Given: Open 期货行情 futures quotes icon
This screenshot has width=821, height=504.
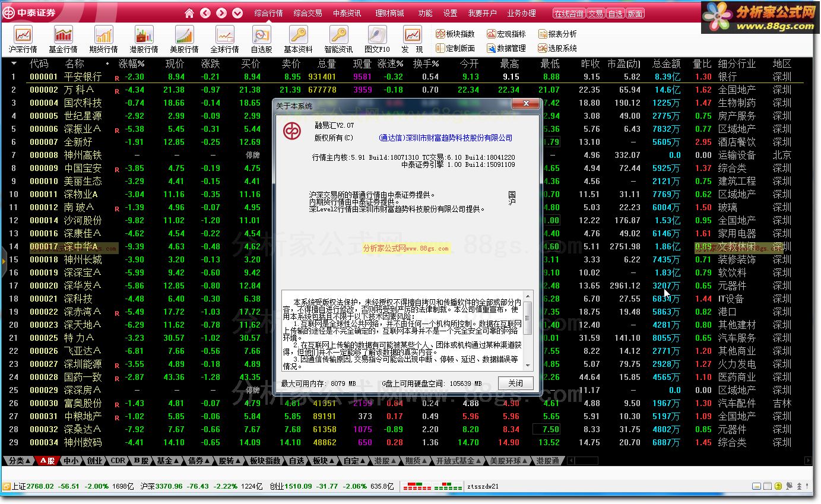Looking at the screenshot, I should (x=103, y=40).
